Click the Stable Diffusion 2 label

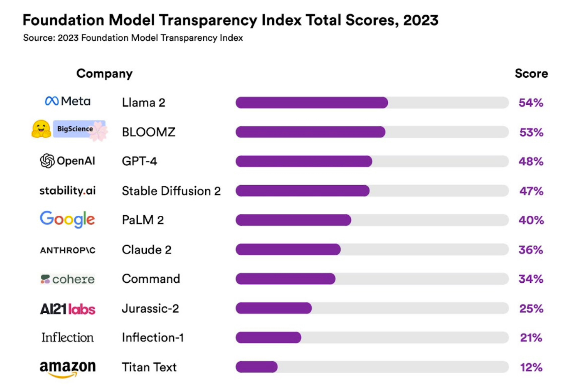click(x=171, y=191)
